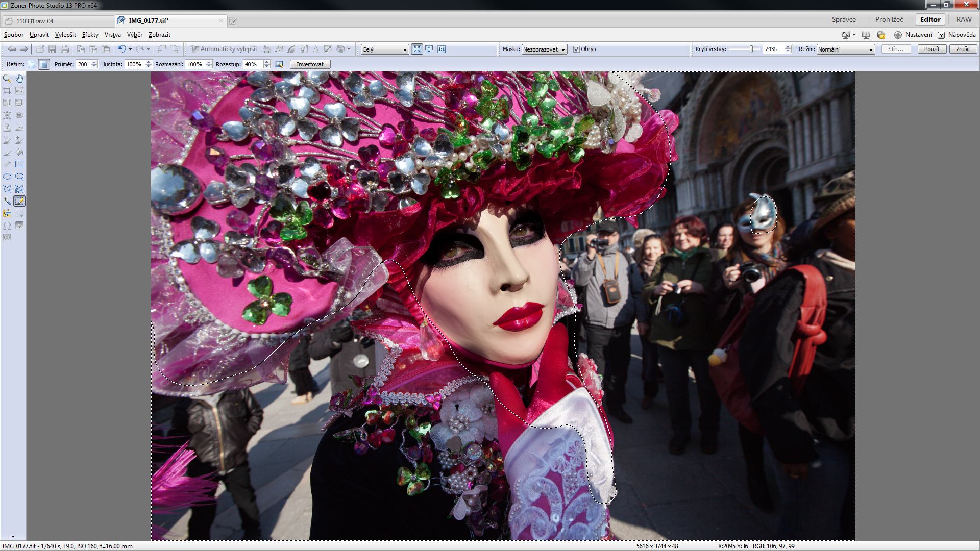The height and width of the screenshot is (551, 980).
Task: Enable fit-to-window zoom toggle
Action: [x=417, y=49]
